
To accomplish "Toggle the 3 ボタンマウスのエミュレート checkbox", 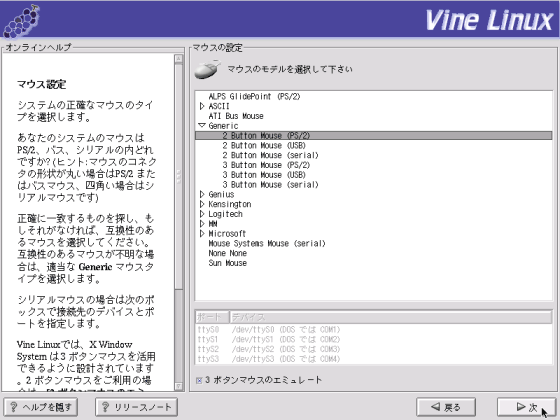I will point(199,380).
